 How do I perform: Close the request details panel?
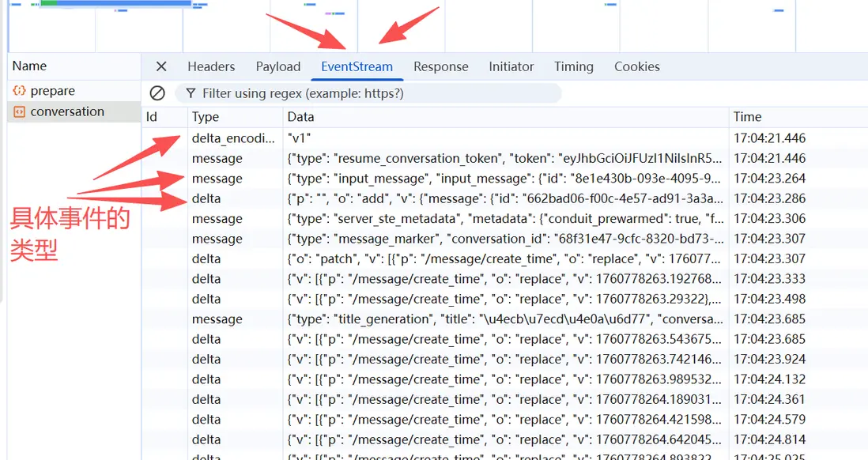(161, 66)
